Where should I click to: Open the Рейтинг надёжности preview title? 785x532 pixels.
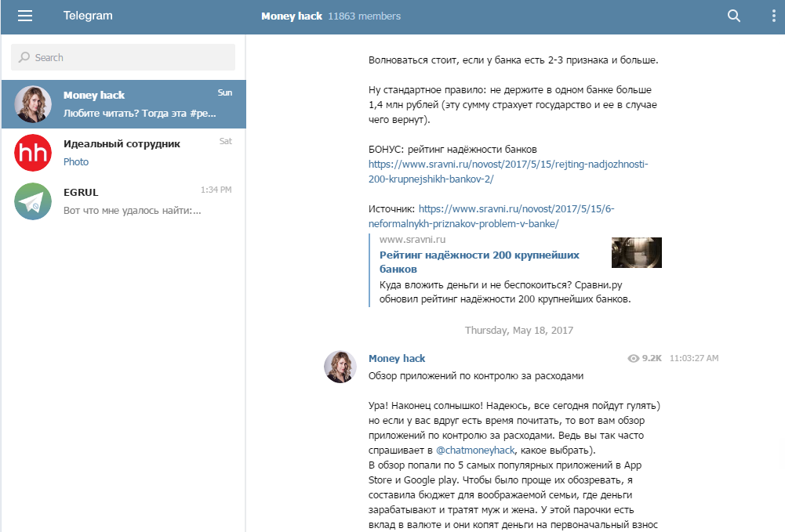point(479,262)
